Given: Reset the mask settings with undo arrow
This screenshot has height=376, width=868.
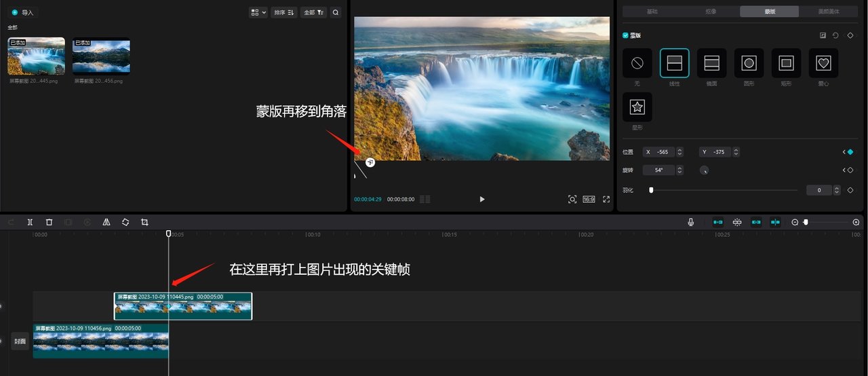Looking at the screenshot, I should 836,35.
